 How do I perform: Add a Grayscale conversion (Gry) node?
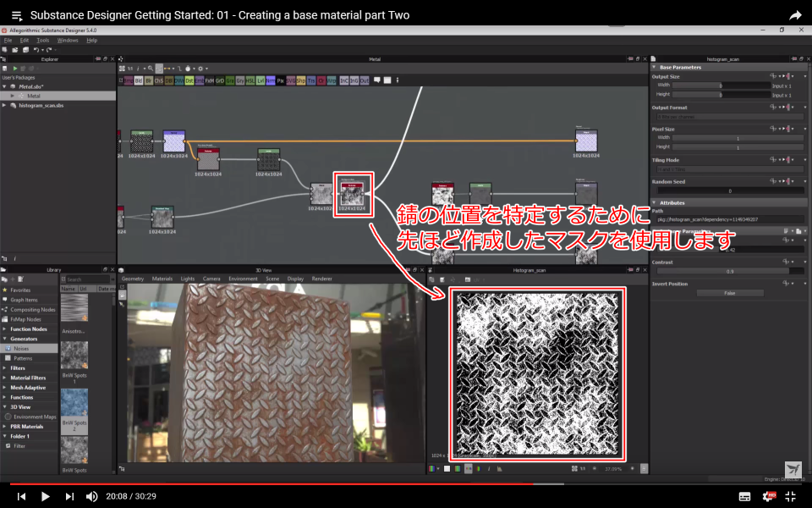click(239, 80)
